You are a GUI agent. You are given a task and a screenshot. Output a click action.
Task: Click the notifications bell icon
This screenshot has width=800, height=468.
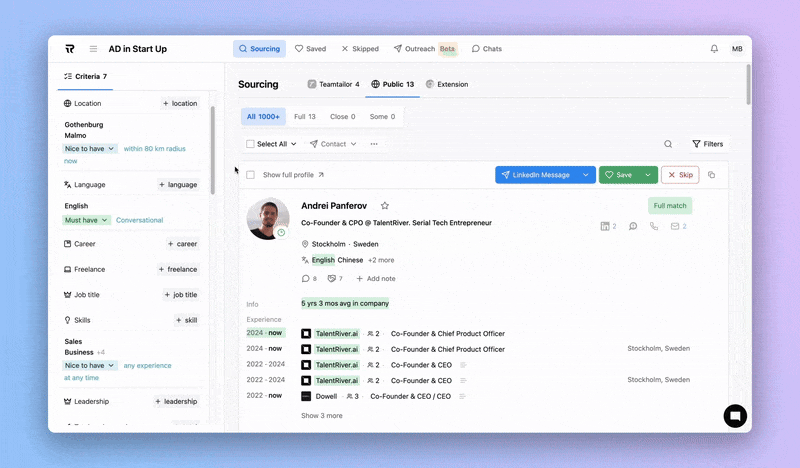714,48
